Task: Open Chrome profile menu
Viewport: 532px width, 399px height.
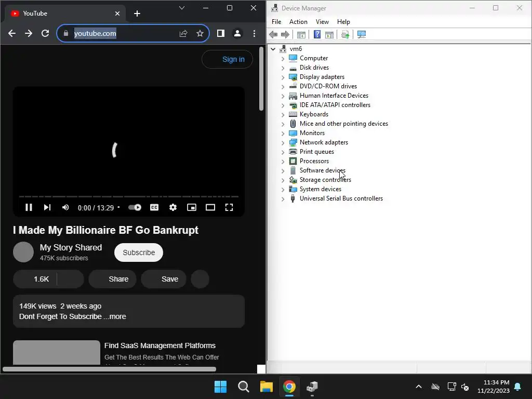Action: click(x=237, y=33)
